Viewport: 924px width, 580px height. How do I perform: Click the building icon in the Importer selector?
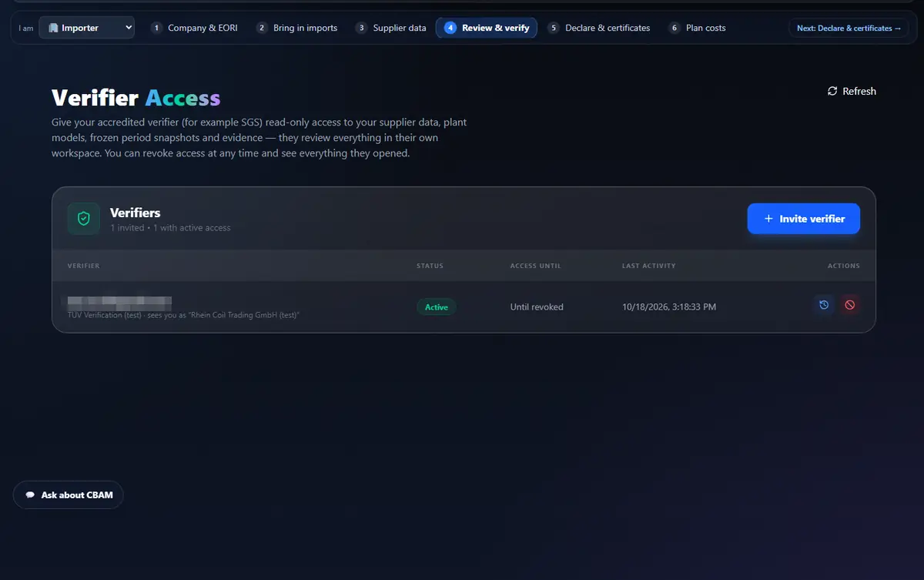[53, 28]
